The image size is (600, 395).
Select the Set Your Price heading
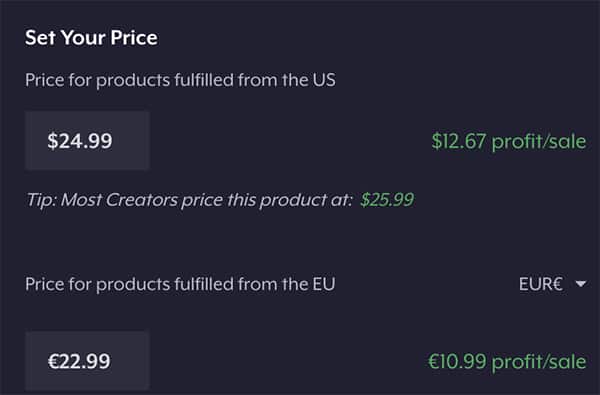pos(91,38)
